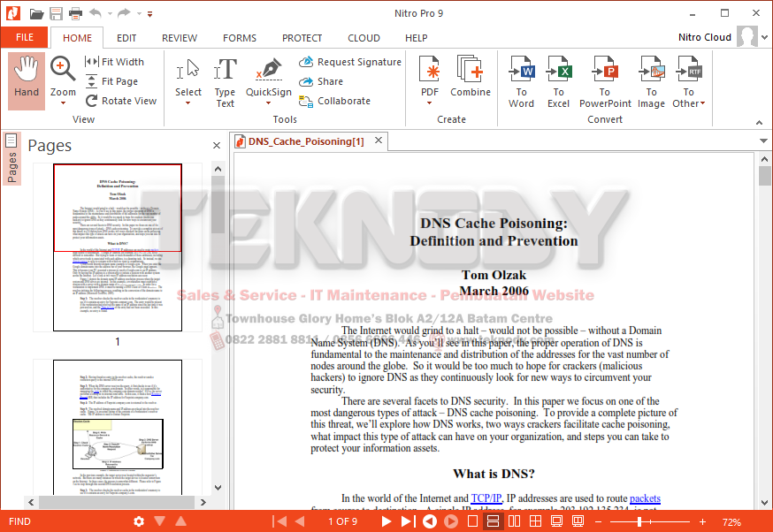Select the Hand tool
The image size is (773, 532).
[x=27, y=80]
